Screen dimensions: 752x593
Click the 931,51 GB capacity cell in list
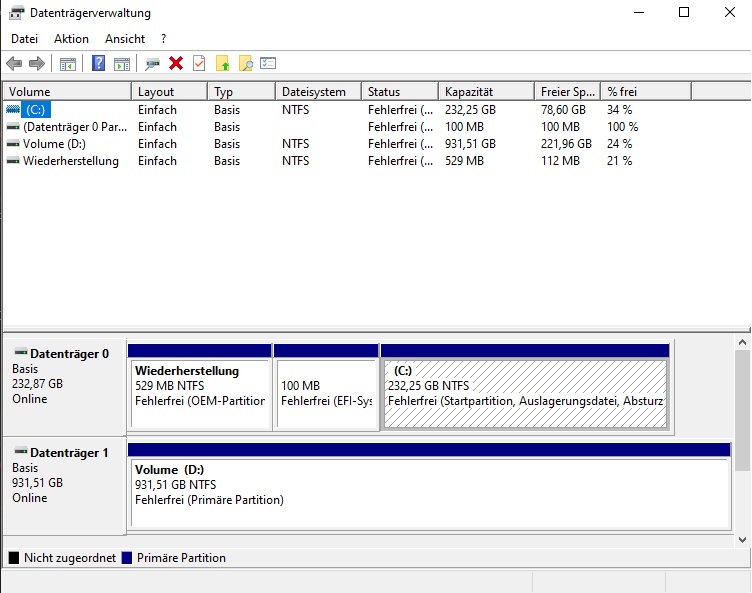click(x=470, y=144)
